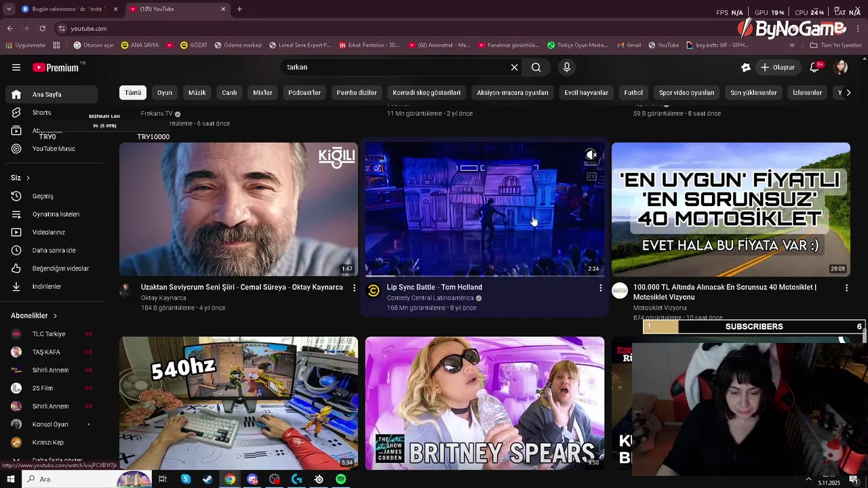Open Oynatma listeleri in the sidebar
Viewport: 868px width, 488px height.
point(52,214)
